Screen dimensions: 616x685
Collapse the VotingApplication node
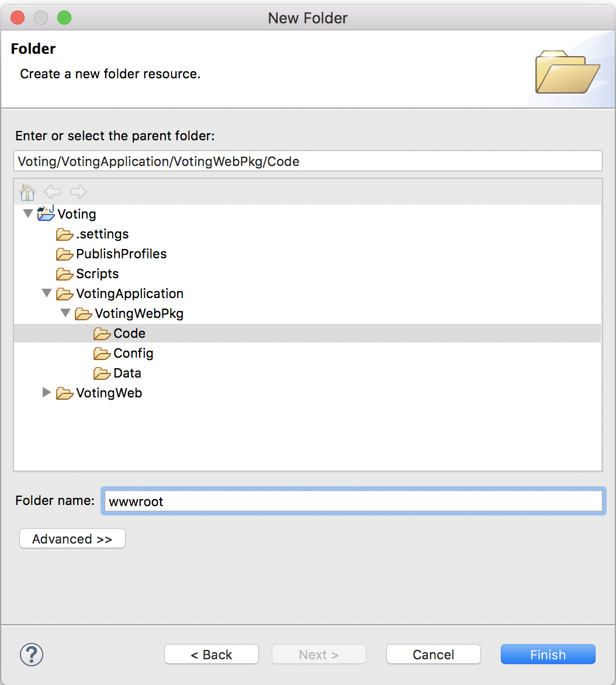click(x=47, y=293)
